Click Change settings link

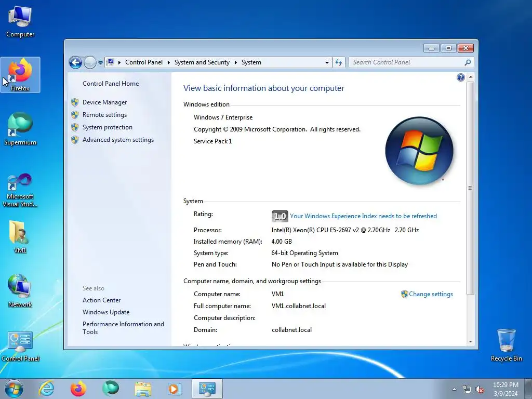pos(431,294)
